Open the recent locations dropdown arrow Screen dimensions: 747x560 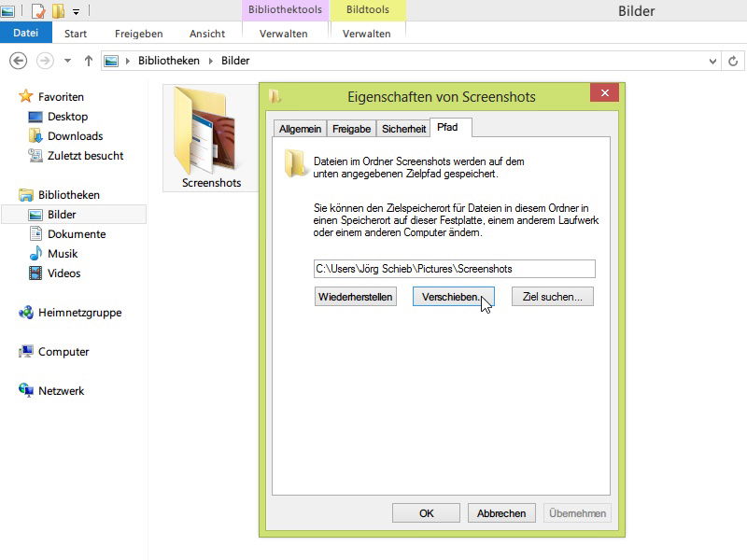[67, 61]
